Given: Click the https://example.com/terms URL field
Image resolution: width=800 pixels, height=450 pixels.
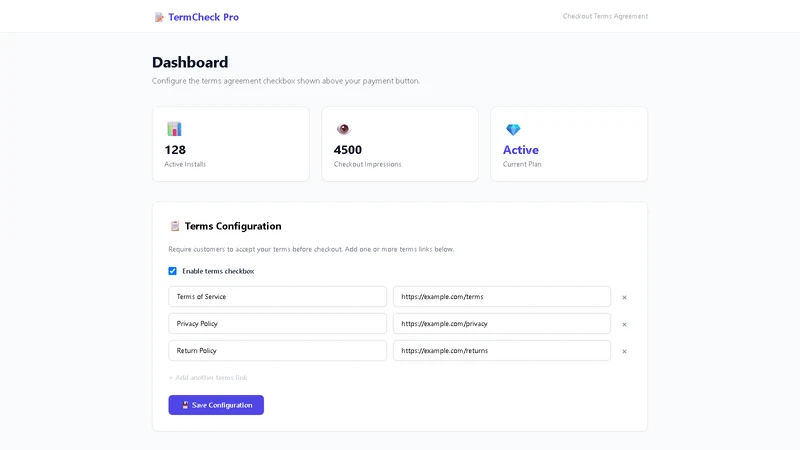Looking at the screenshot, I should [x=502, y=296].
